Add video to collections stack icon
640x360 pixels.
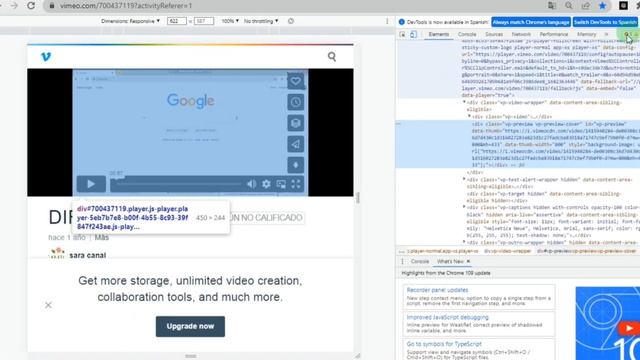pos(296,123)
